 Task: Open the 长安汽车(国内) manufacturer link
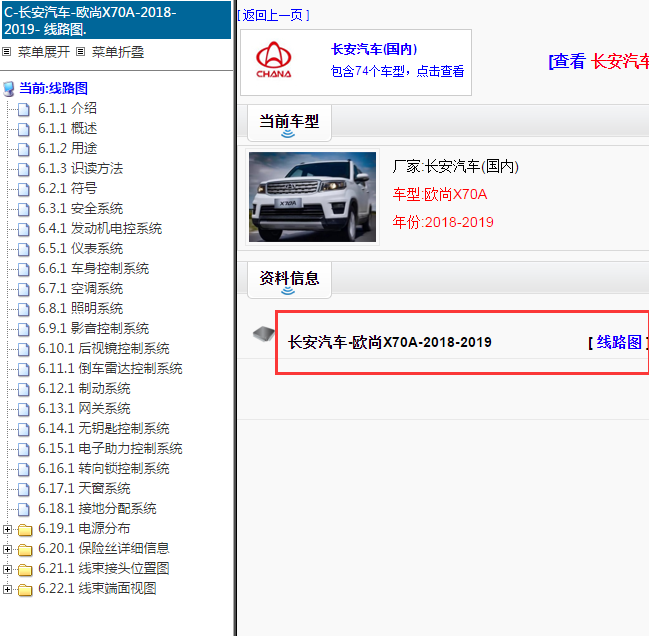[x=374, y=49]
